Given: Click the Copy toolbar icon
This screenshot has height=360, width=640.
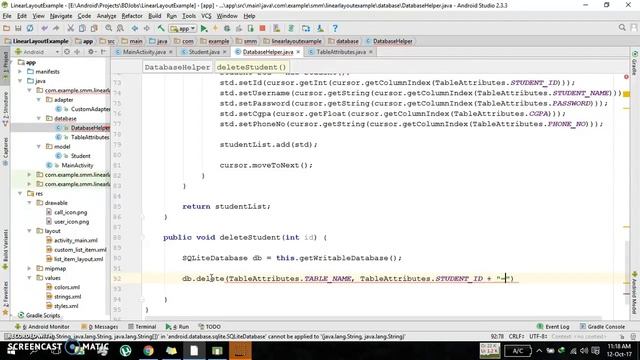Looking at the screenshot, I should 82,28.
